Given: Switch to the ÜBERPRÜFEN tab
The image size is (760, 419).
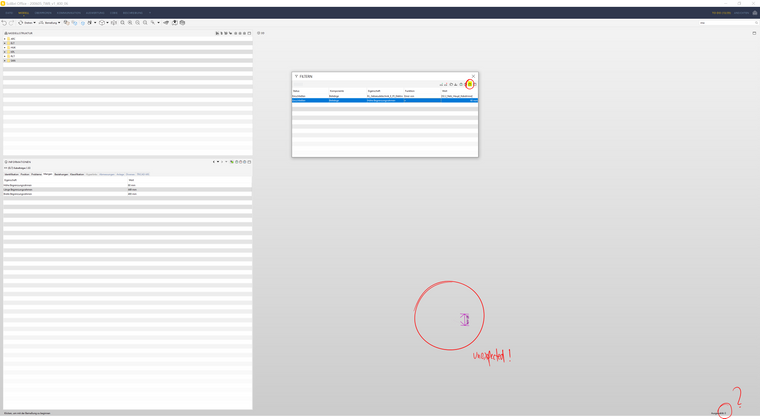Looking at the screenshot, I should pos(43,13).
